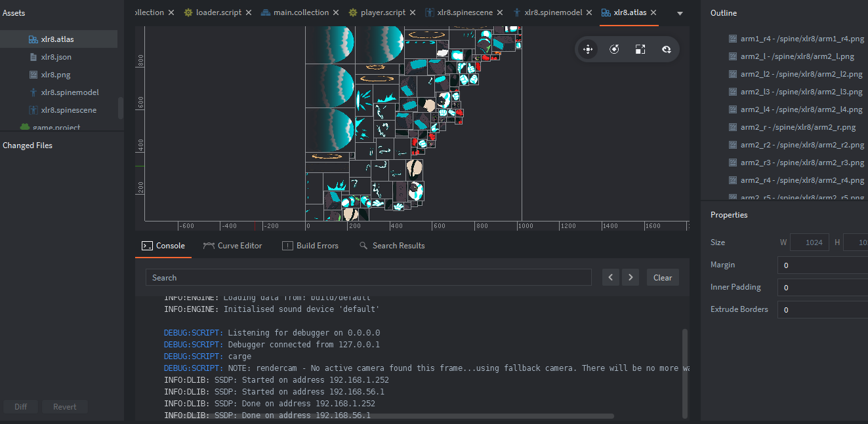Open the editor tabs overflow dropdown

click(x=680, y=13)
